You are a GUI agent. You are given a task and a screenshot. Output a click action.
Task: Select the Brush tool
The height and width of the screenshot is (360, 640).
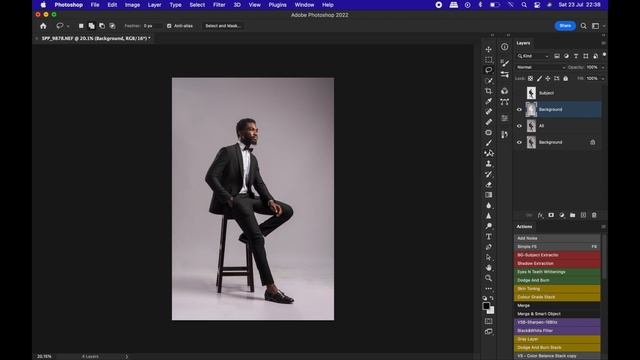(x=489, y=143)
